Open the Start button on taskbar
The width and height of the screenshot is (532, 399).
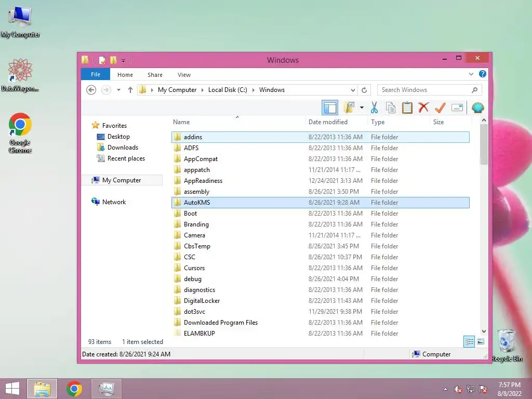[x=12, y=389]
